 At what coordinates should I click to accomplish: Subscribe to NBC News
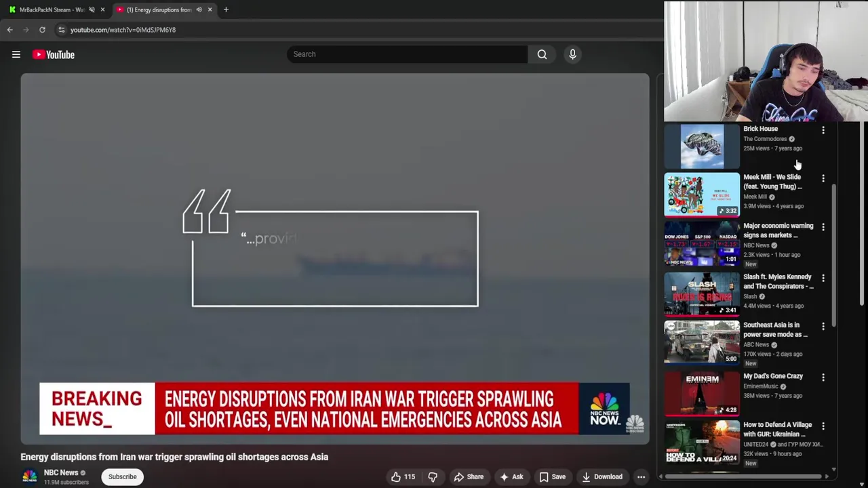click(x=123, y=476)
